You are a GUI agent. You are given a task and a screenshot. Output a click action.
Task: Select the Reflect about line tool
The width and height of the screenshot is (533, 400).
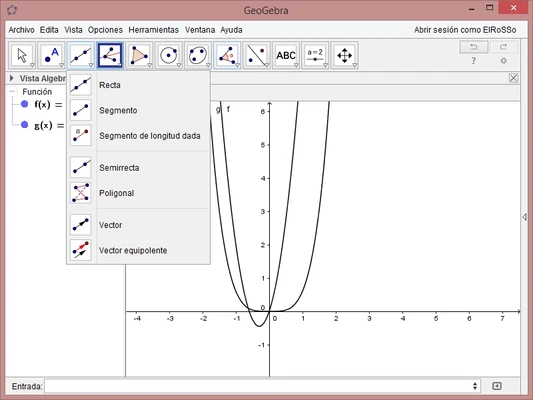[x=256, y=55]
